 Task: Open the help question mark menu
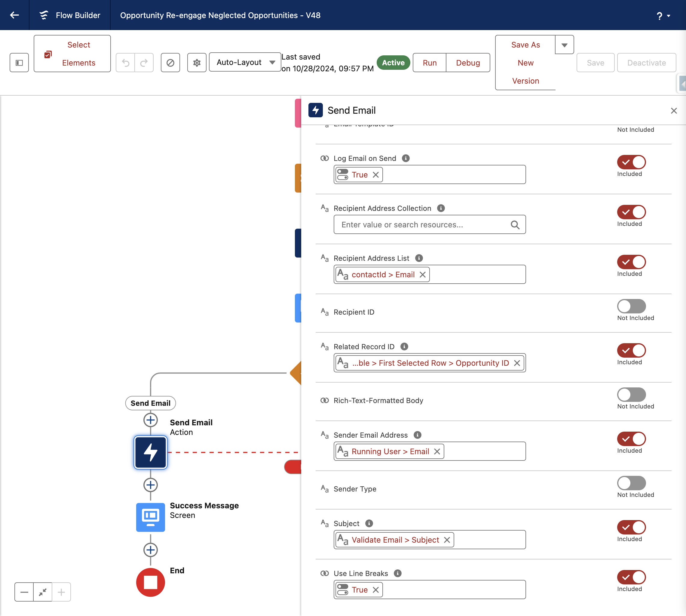pyautogui.click(x=663, y=16)
